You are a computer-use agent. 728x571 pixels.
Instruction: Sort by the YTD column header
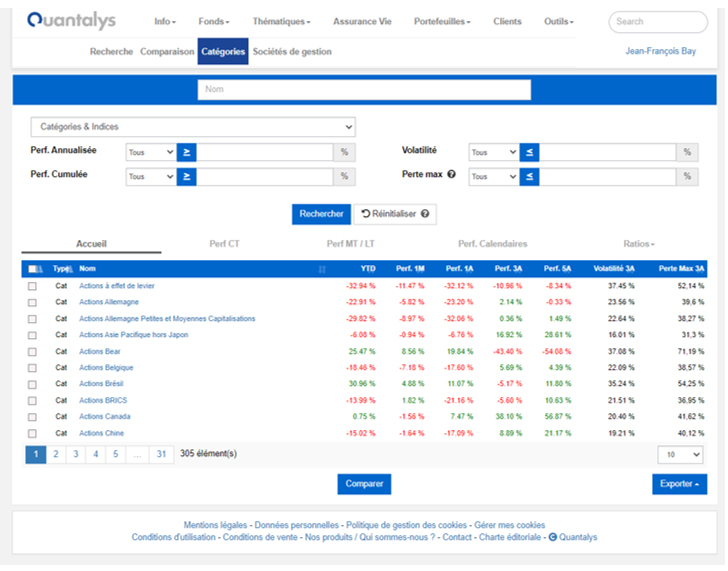(368, 269)
